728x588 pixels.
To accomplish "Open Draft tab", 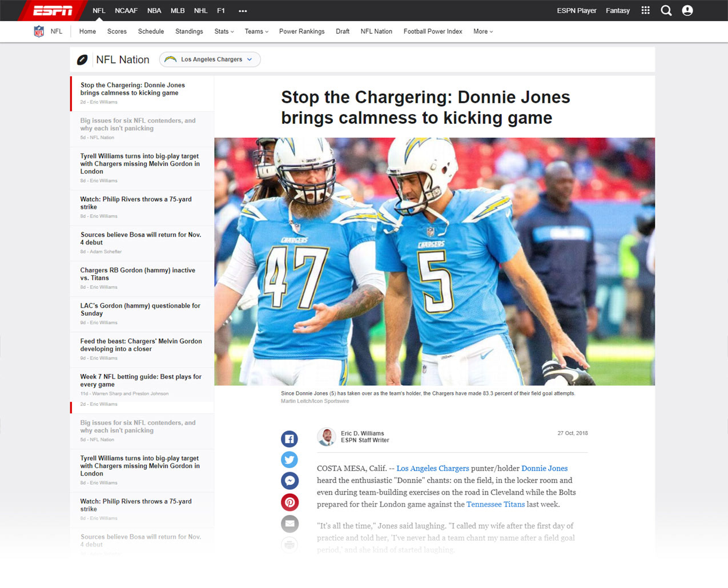I will [343, 31].
